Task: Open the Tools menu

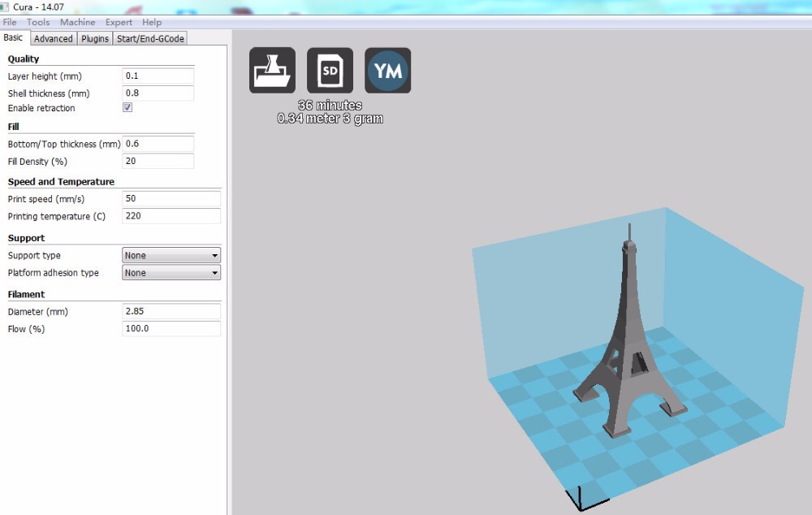Action: click(x=38, y=22)
